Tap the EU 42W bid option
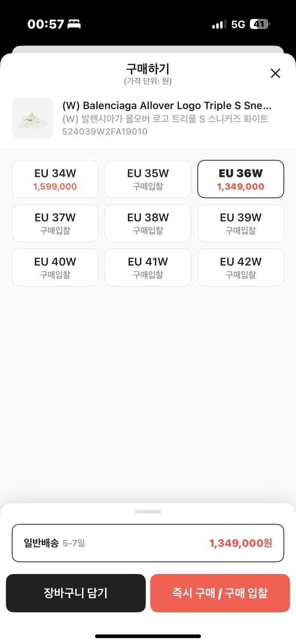 point(241,267)
